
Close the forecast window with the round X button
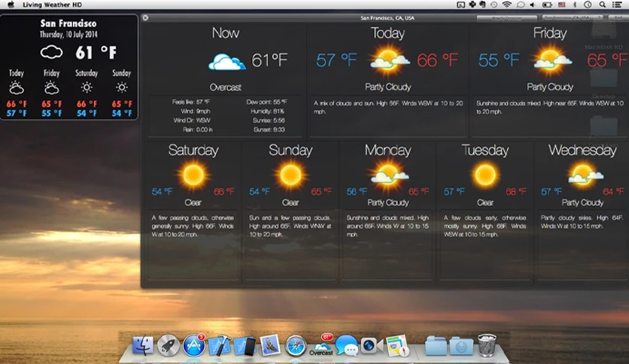(146, 17)
